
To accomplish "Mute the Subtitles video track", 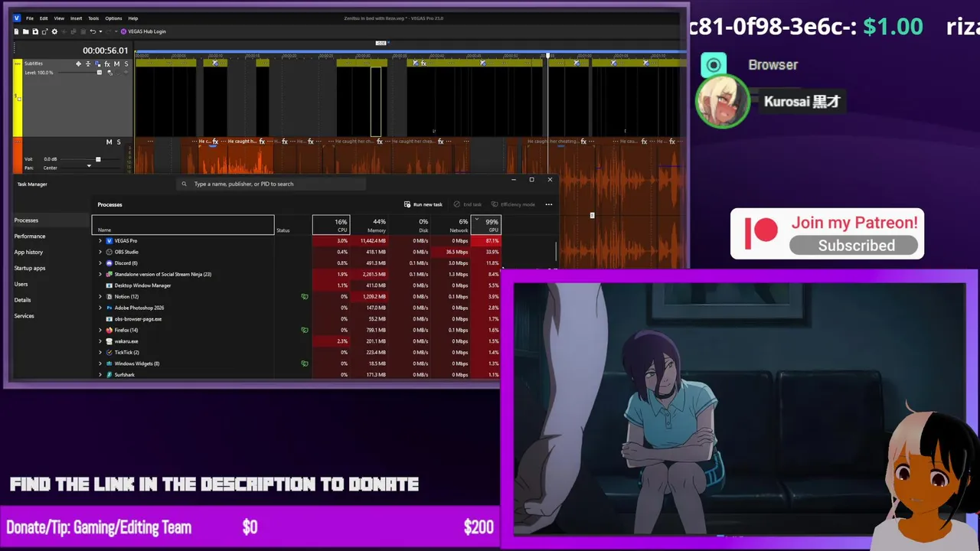I will click(116, 64).
